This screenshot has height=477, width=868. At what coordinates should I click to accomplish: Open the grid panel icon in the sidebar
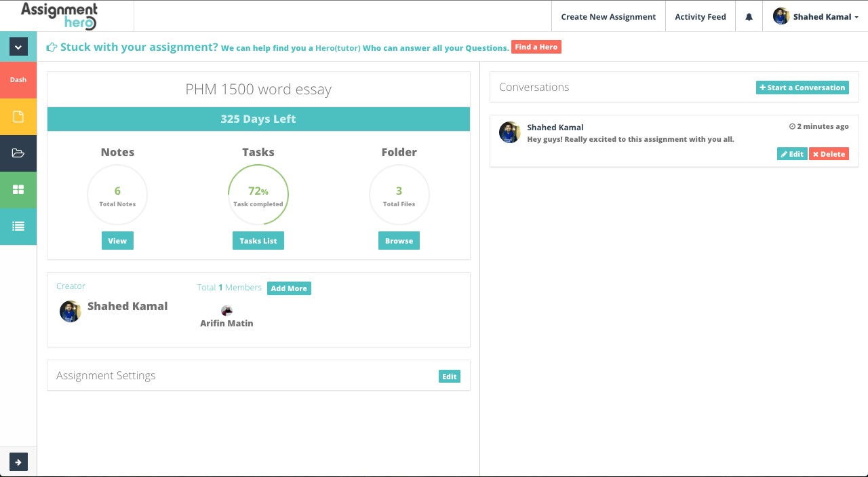click(18, 190)
